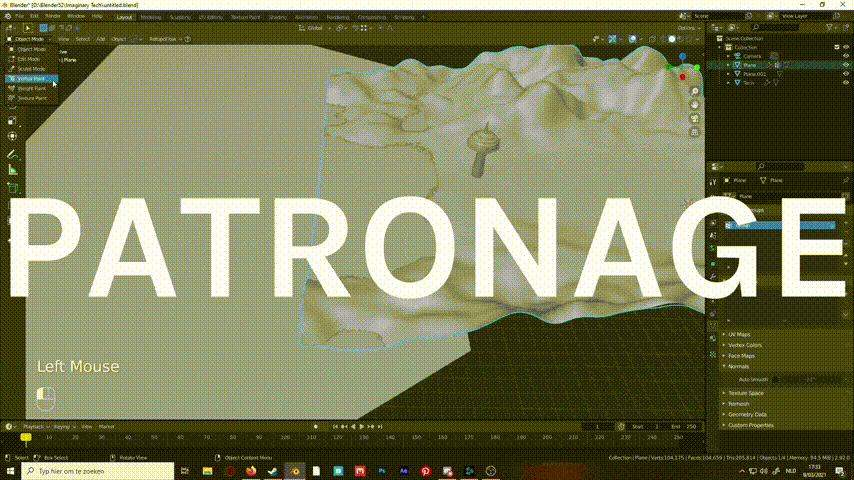Click the play animation button in timeline
This screenshot has width=854, height=480.
coord(362,427)
